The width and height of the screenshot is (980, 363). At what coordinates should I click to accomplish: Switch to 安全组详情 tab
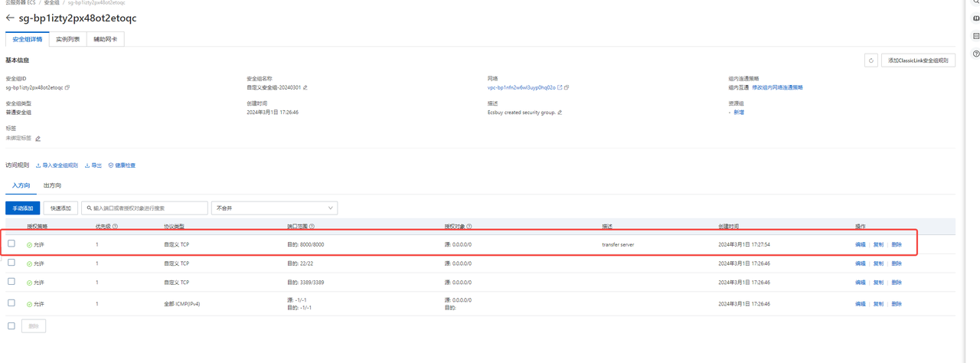pyautogui.click(x=28, y=39)
